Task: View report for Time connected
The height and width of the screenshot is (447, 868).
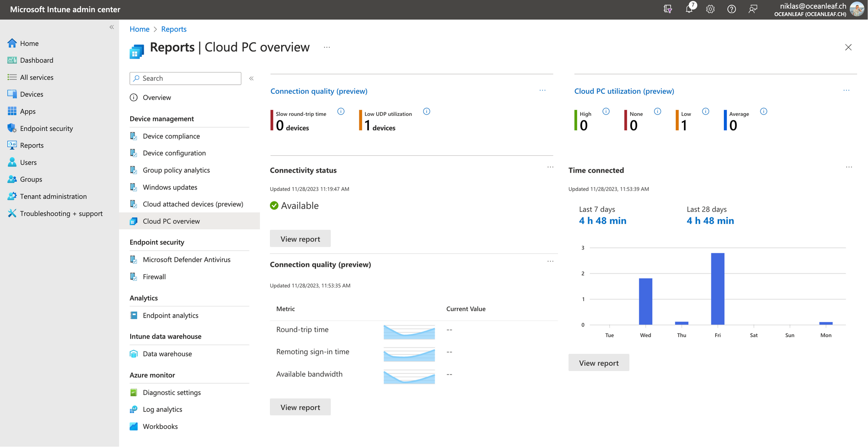Action: 599,363
